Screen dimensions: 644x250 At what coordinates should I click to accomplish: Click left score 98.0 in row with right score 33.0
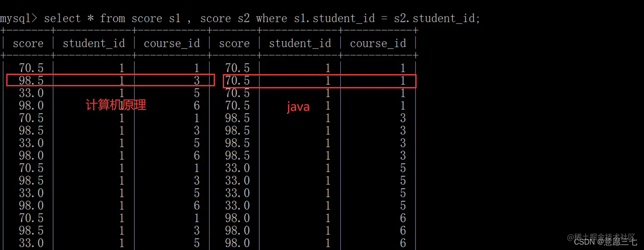click(x=31, y=206)
